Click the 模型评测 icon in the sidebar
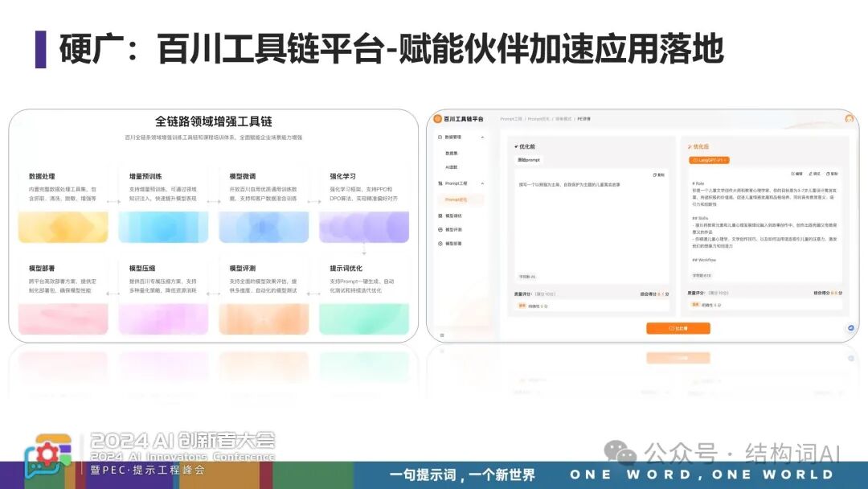This screenshot has width=868, height=489. pyautogui.click(x=440, y=229)
